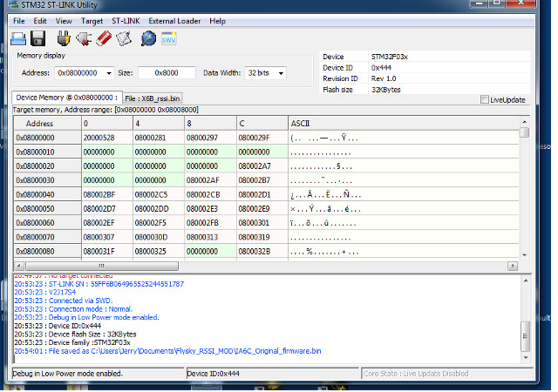Click the globe update icon in the toolbar
The image size is (558, 392).
148,38
